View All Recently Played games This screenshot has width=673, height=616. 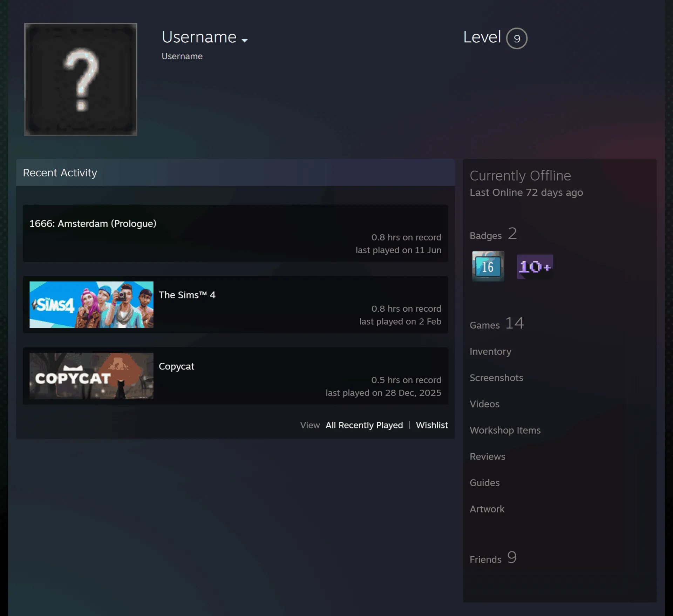point(364,425)
